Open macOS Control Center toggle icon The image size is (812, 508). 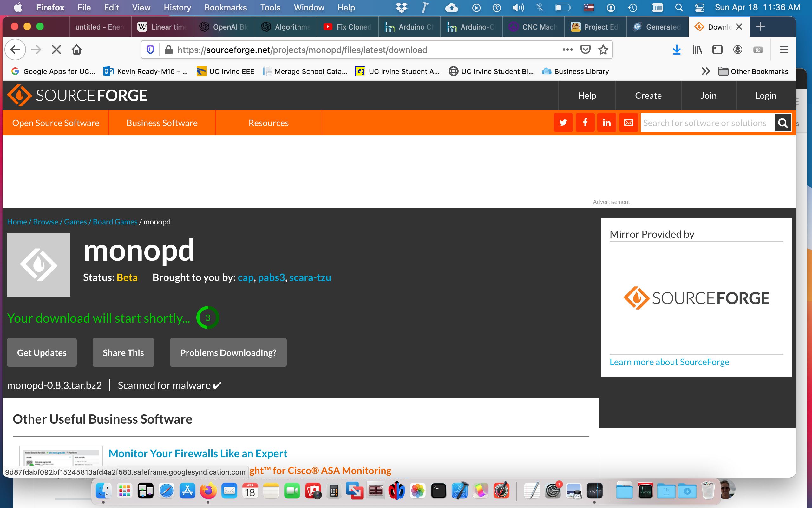pyautogui.click(x=700, y=7)
